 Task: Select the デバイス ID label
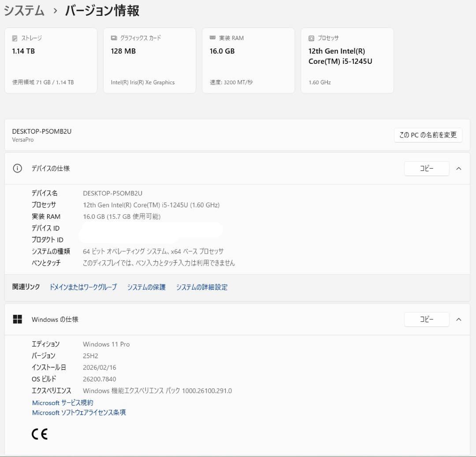45,228
